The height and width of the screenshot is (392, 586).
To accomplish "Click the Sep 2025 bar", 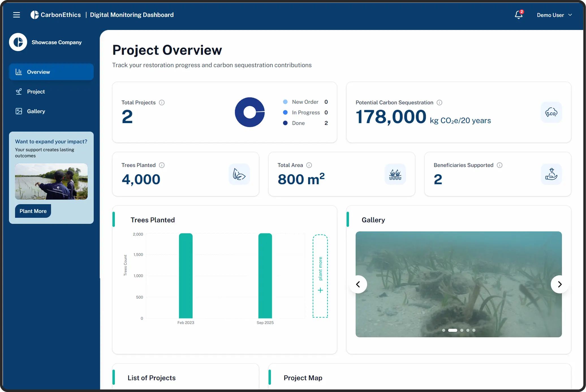I will [x=265, y=276].
